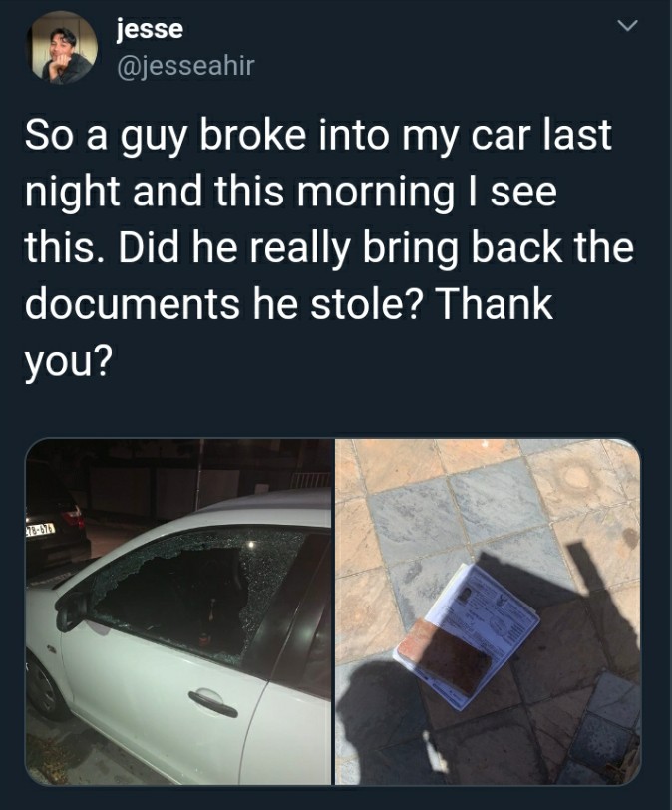Expand the tweet options chevron
Viewport: 672px width, 810px height.
[628, 25]
